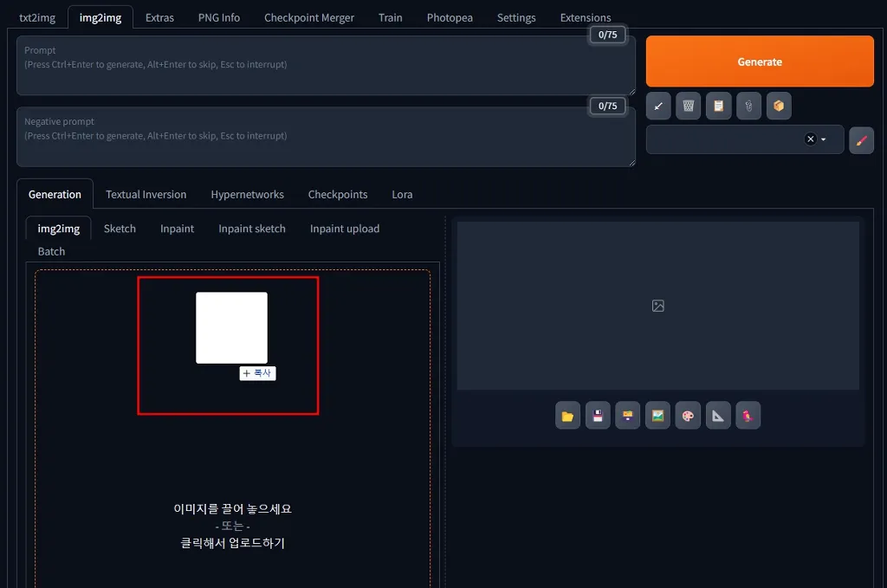Clear styles selection with the X in dropdown
This screenshot has width=887, height=588.
(810, 139)
